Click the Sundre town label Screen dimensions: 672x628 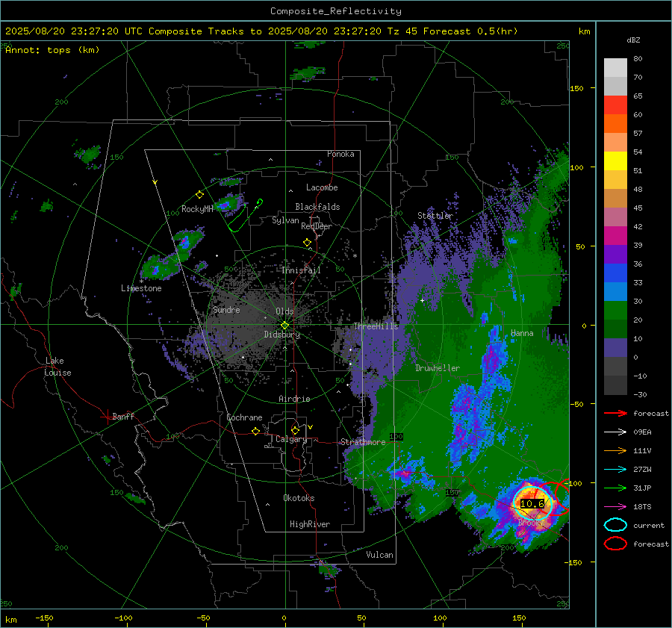click(226, 309)
